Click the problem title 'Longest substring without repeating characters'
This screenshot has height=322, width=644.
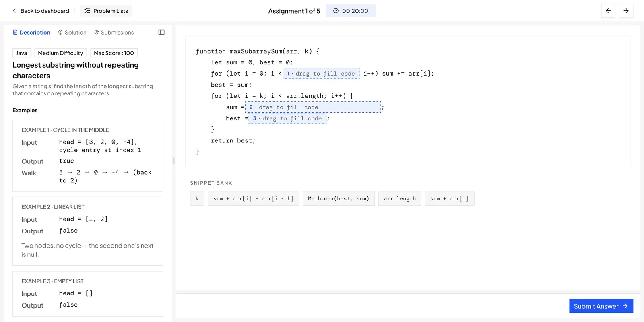pos(76,70)
